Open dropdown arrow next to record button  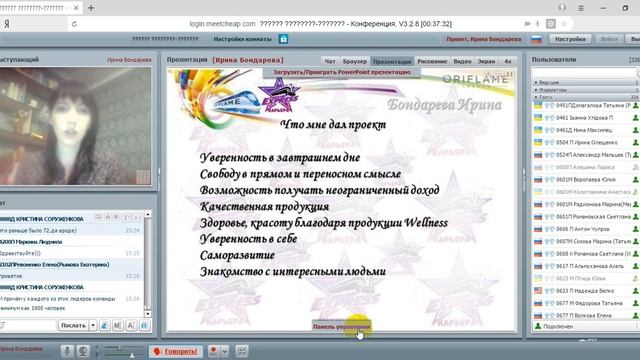(224, 351)
